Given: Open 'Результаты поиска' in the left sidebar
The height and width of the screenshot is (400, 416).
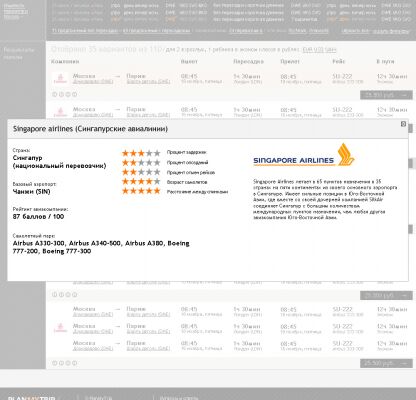Looking at the screenshot, I should click(x=19, y=53).
